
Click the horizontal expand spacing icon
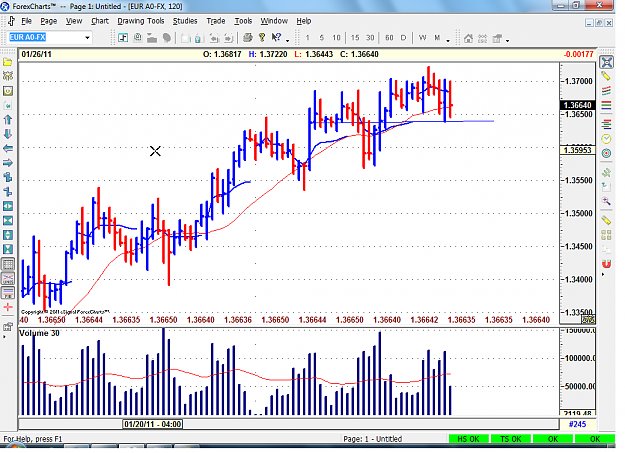[8, 206]
